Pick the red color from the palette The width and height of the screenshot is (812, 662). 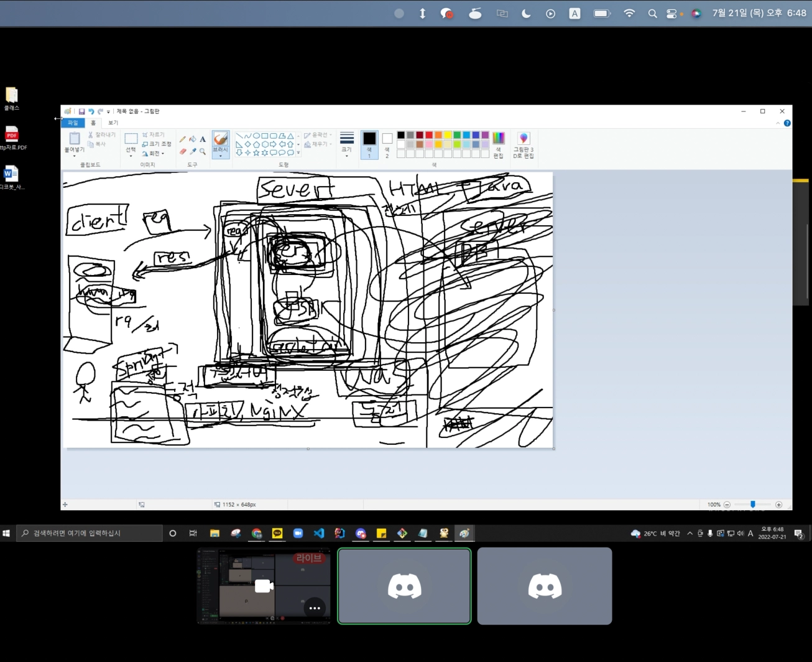pyautogui.click(x=429, y=135)
